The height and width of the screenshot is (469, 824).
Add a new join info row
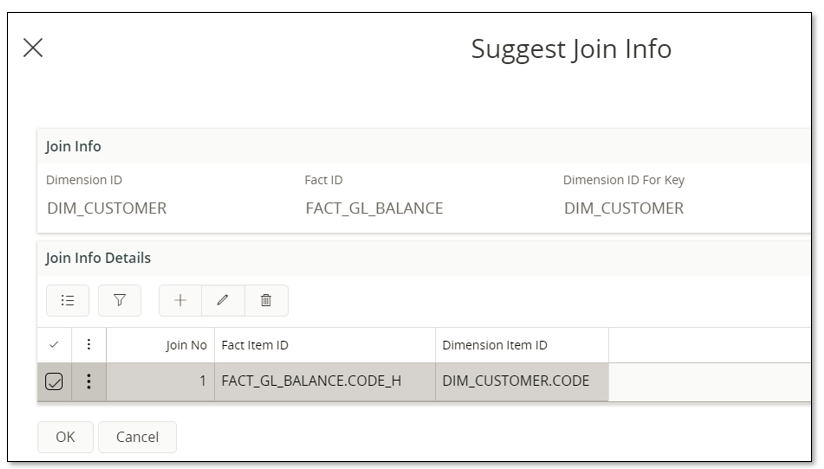(x=181, y=300)
